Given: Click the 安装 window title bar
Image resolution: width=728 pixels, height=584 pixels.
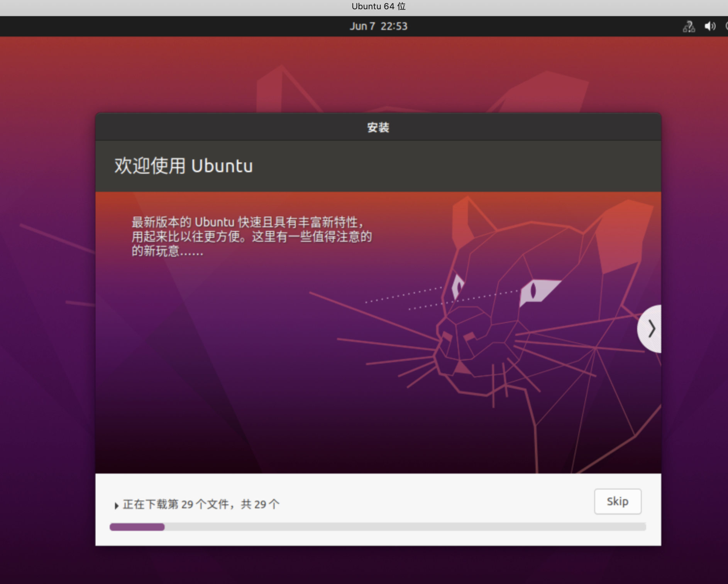Looking at the screenshot, I should [378, 127].
